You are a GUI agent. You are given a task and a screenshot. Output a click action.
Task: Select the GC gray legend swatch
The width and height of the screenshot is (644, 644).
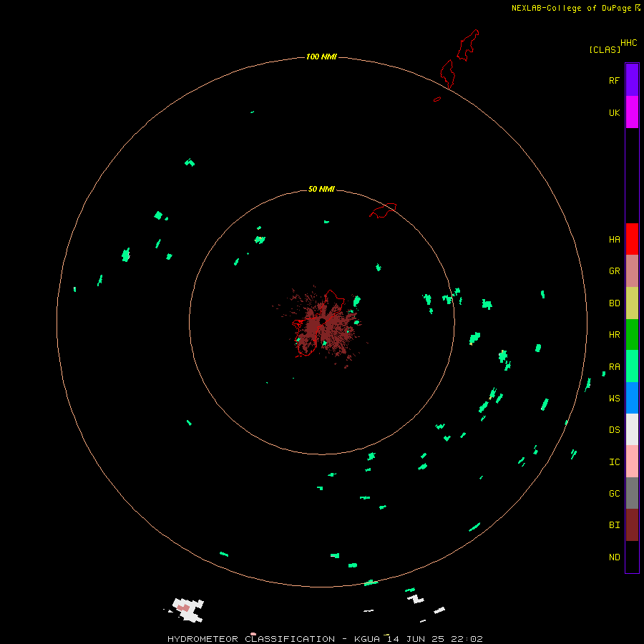coord(632,493)
